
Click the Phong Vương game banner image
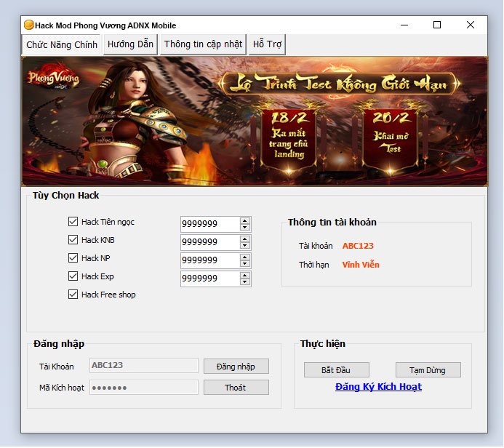tap(255, 121)
